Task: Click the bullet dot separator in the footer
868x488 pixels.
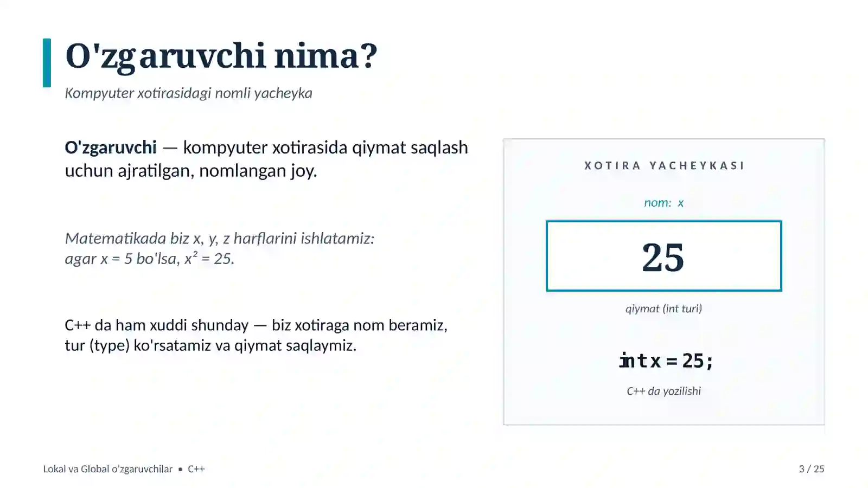Action: coord(180,470)
